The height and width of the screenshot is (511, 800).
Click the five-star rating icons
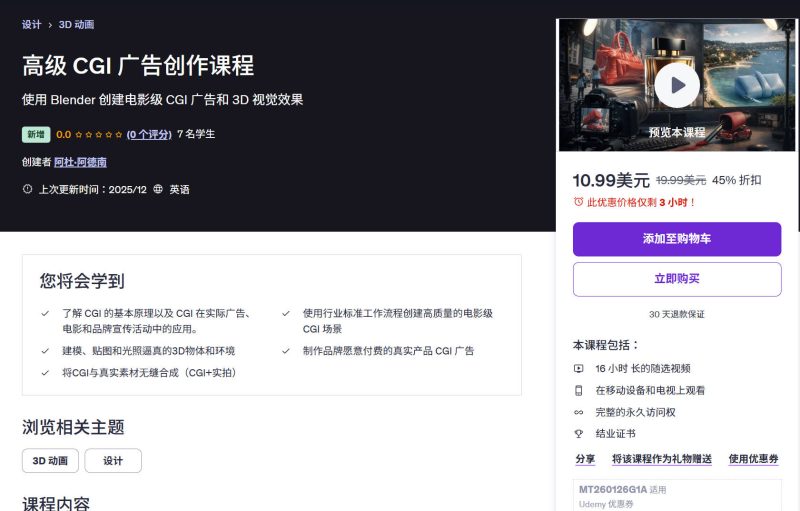[98, 134]
